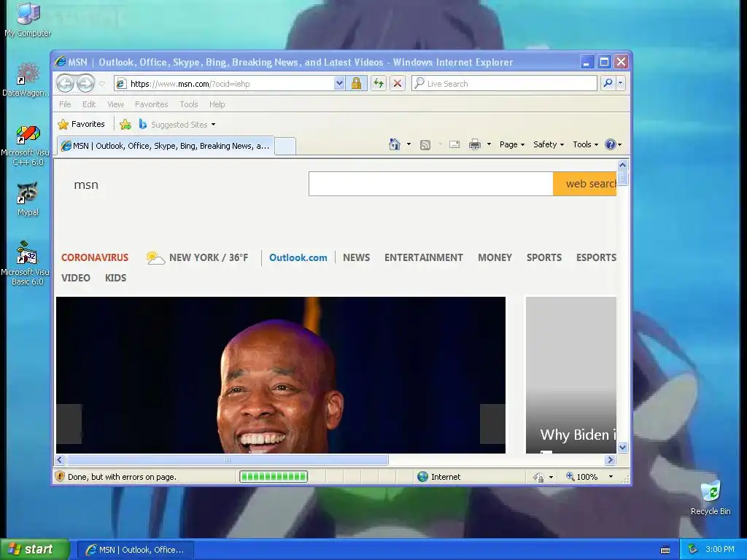The width and height of the screenshot is (747, 560).
Task: Refresh the page with green arrows icon
Action: 379,83
